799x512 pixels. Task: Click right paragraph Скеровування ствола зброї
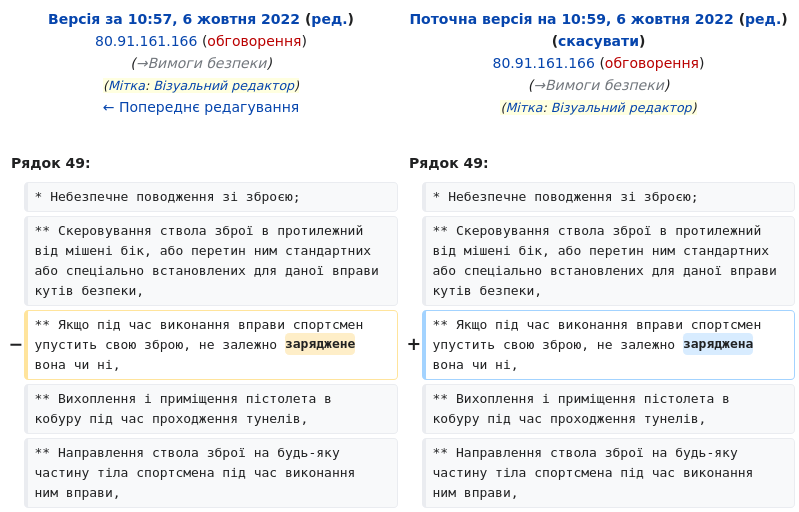click(608, 261)
